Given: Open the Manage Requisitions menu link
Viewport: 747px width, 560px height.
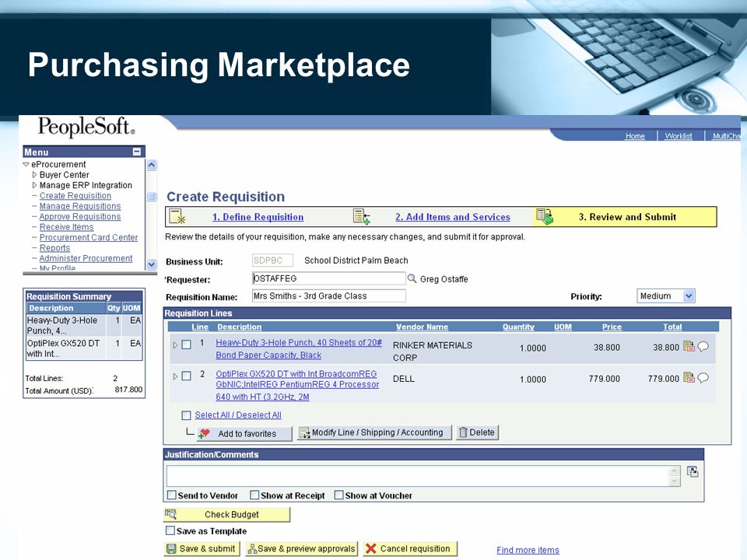Looking at the screenshot, I should 80,206.
